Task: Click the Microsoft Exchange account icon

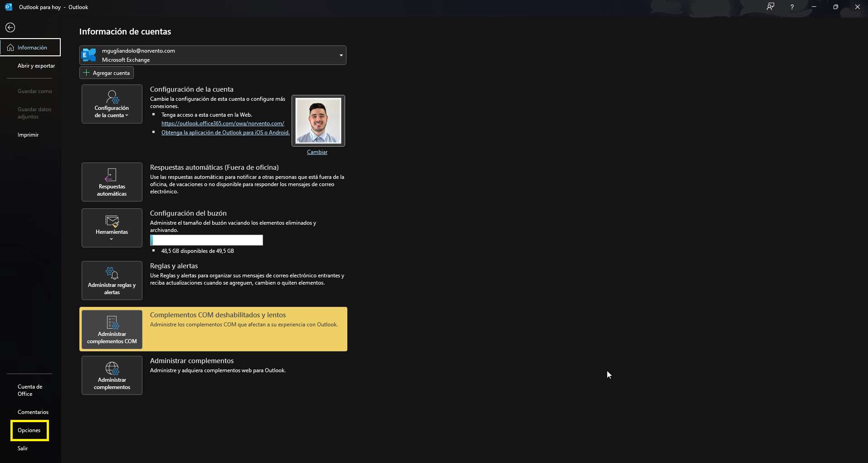Action: (x=89, y=55)
